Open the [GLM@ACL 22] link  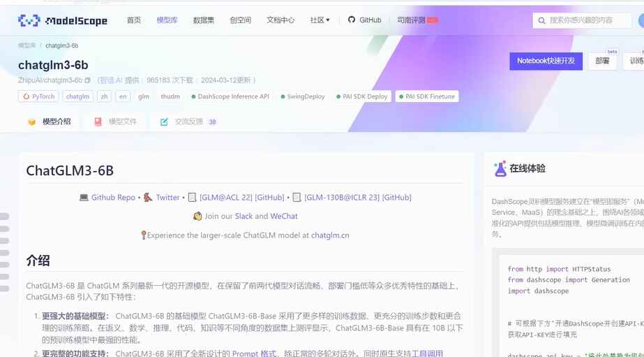point(226,198)
